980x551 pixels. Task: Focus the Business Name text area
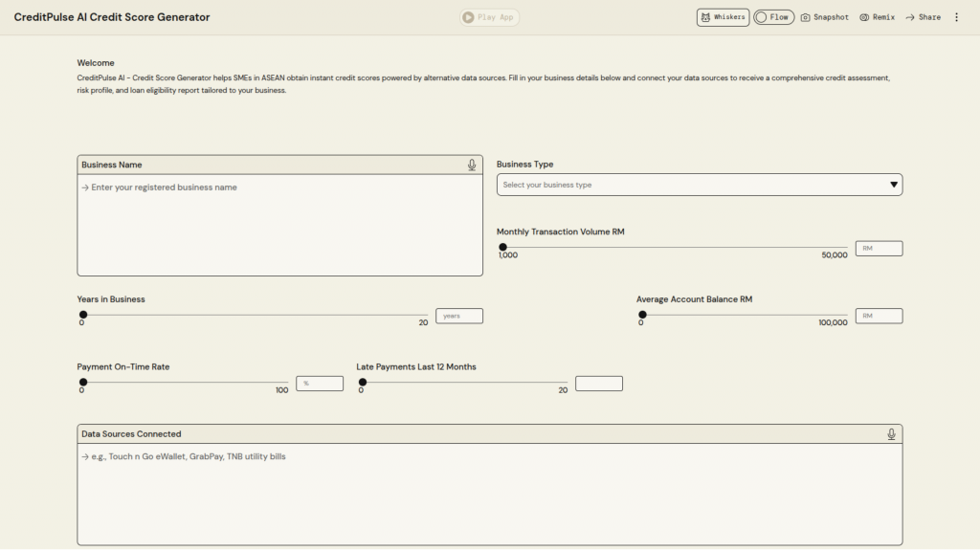coord(279,225)
